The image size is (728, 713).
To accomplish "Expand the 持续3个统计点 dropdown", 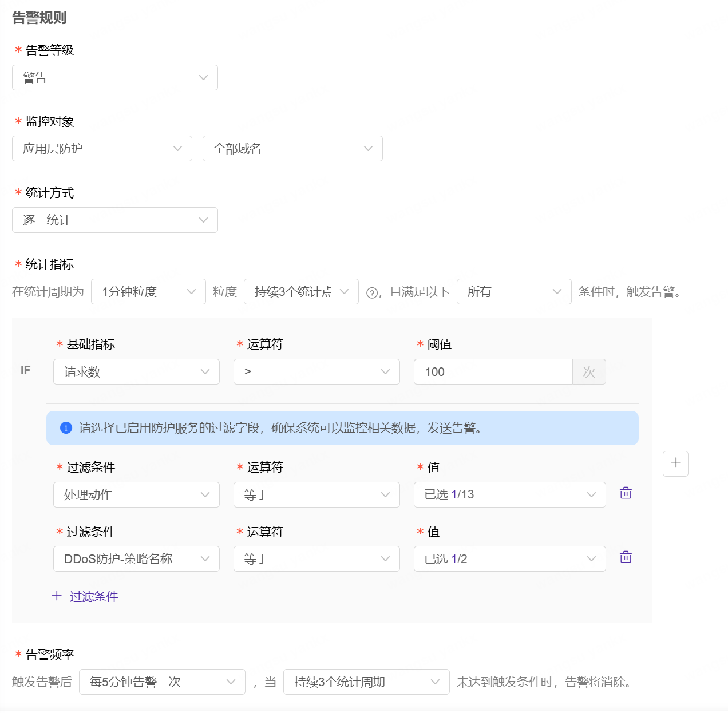I will [301, 291].
